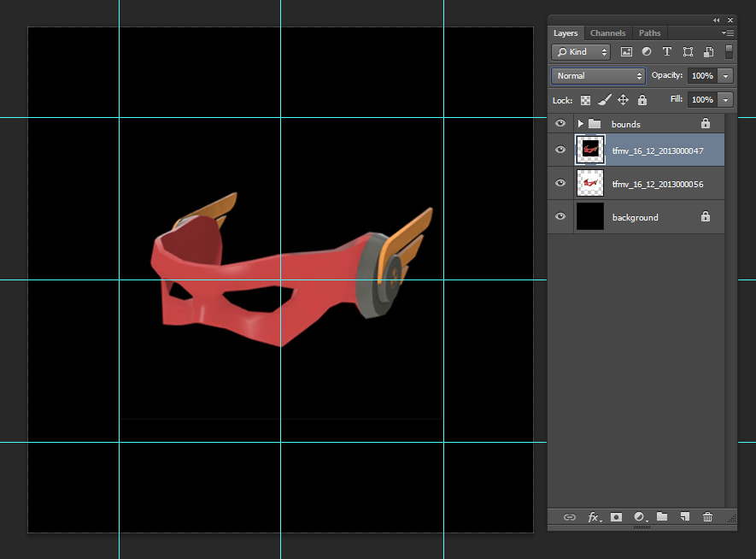This screenshot has width=756, height=559.
Task: Click the background layer name
Action: (635, 217)
